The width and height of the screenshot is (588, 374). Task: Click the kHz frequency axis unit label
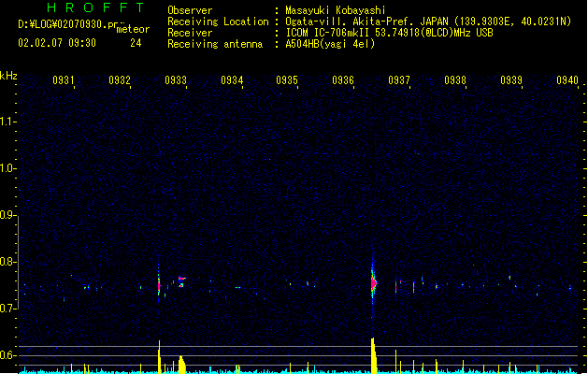[8, 76]
